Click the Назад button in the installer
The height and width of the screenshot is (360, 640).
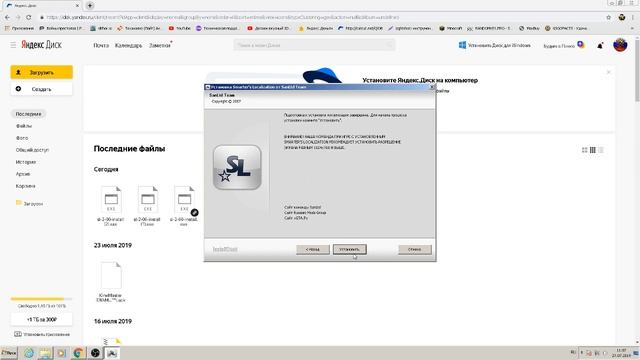point(313,249)
